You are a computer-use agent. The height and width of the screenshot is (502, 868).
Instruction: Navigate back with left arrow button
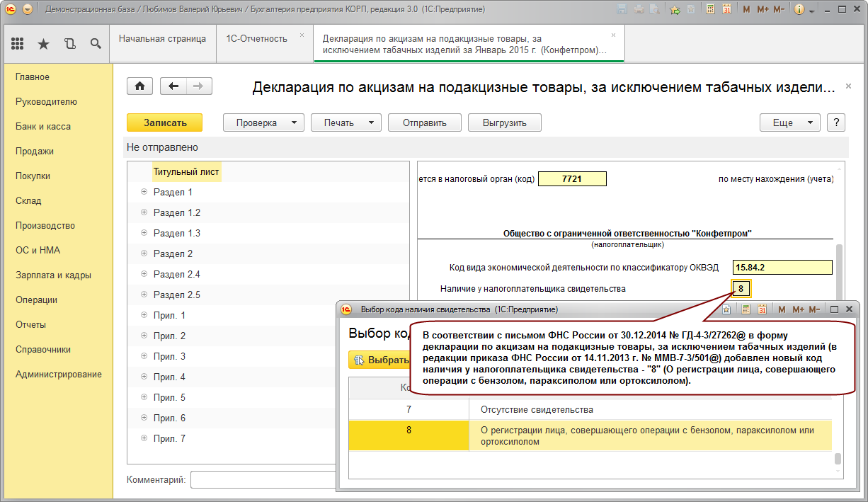[x=173, y=86]
